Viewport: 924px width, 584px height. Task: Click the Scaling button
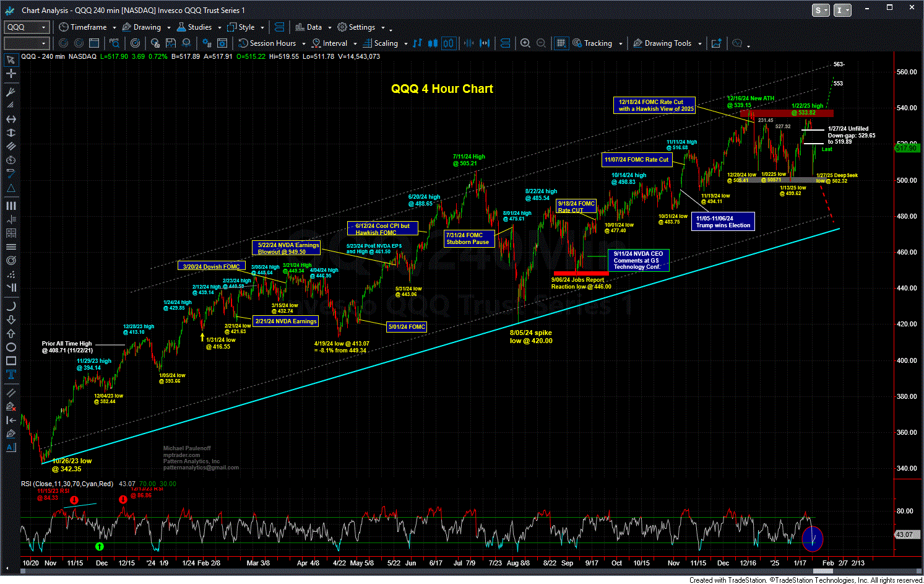point(380,43)
